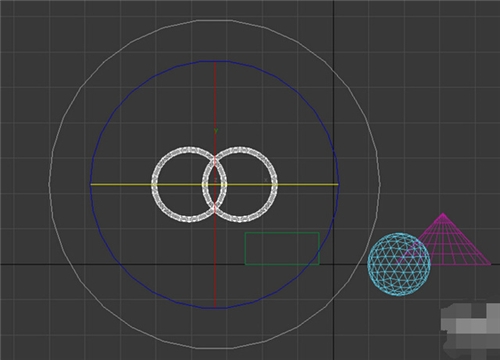
Task: Click the green Y axis label
Action: point(216,131)
